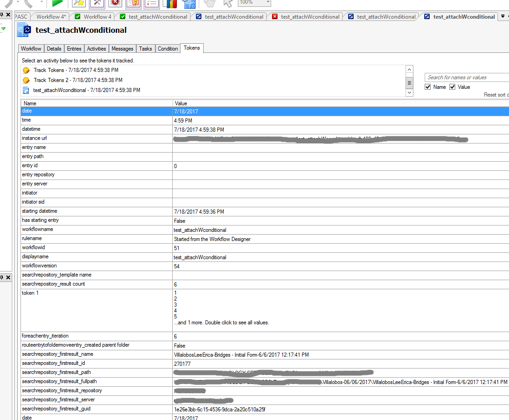Switch to the Messages tab
Viewport: 509px width, 420px height.
click(x=122, y=49)
